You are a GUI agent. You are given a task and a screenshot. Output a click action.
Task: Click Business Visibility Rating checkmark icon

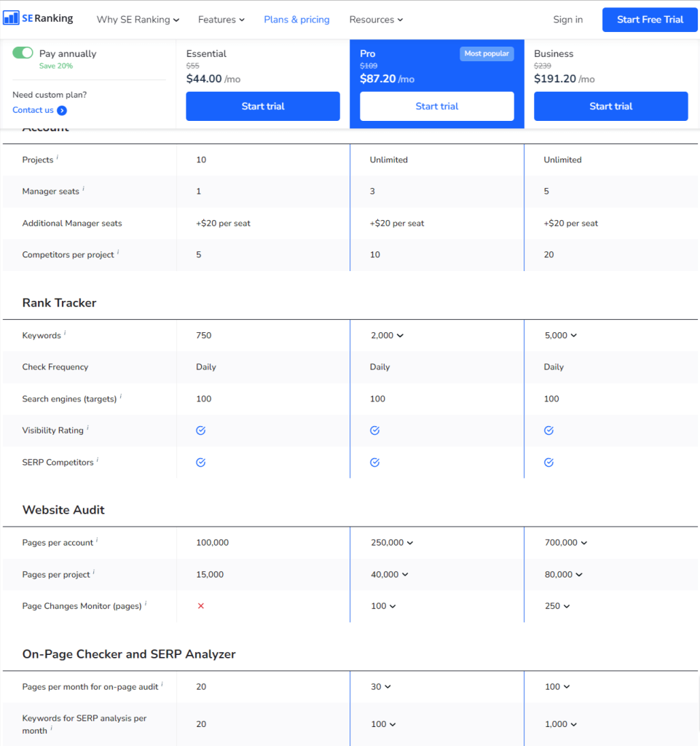(x=548, y=431)
